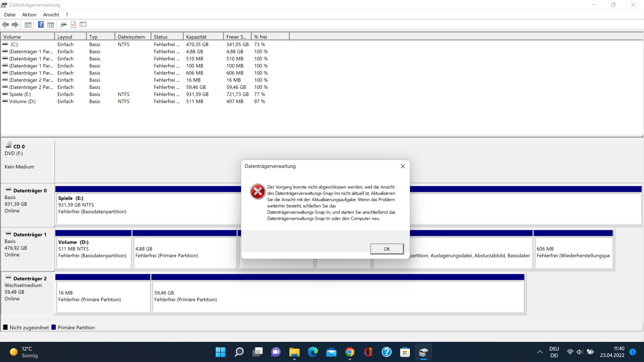Click the Forward arrow in toolbar
The height and width of the screenshot is (362, 644).
(15, 24)
